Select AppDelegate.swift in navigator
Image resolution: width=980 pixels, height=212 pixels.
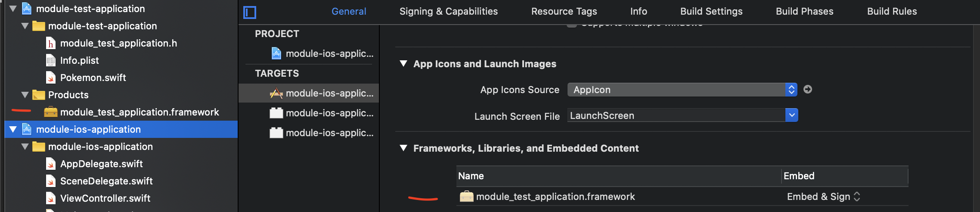[x=101, y=164]
